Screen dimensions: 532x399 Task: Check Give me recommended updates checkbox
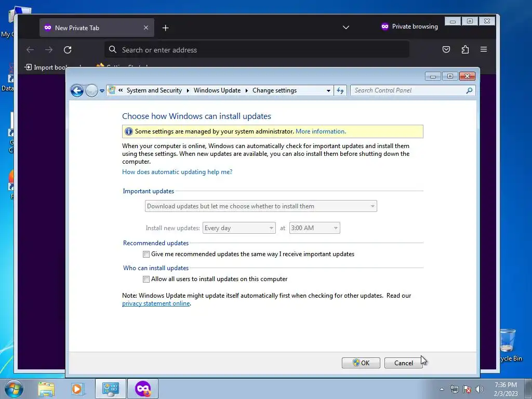tap(146, 254)
